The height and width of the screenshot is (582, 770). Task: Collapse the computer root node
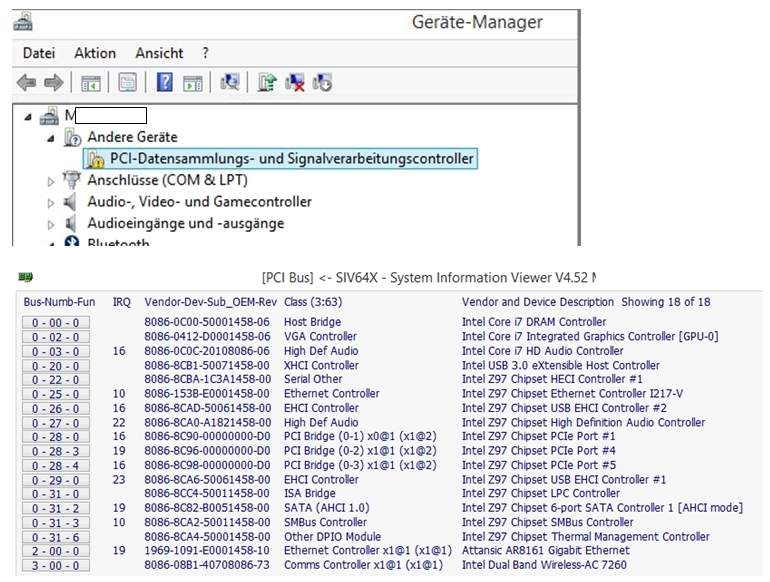(28, 117)
